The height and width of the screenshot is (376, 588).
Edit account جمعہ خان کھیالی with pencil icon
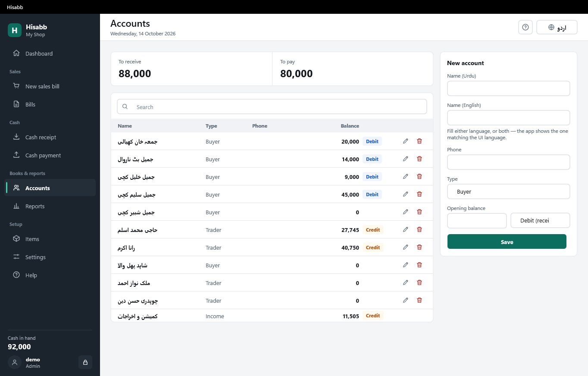(x=406, y=141)
